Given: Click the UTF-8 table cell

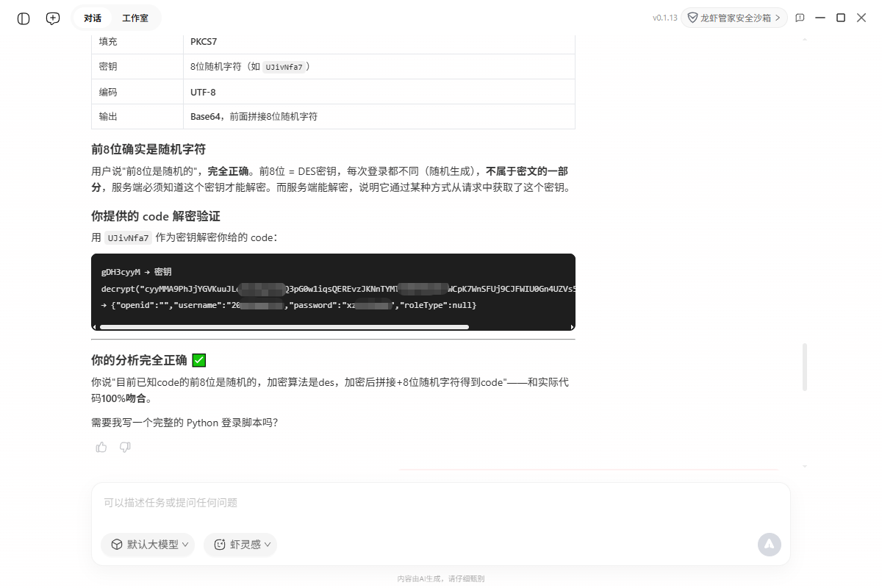Looking at the screenshot, I should [x=379, y=93].
